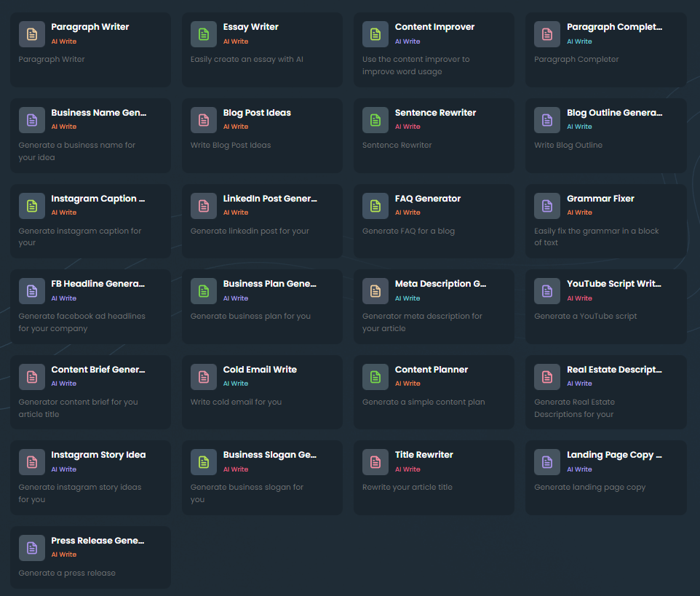Click 'Generate facebook ad headlines' description
This screenshot has width=700, height=596.
(81, 322)
